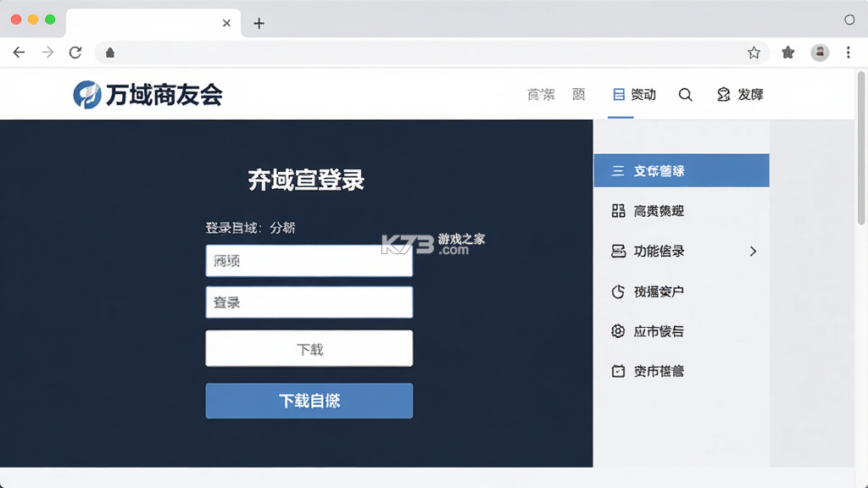This screenshot has width=868, height=488.
Task: Click the 功能倍录 sidebar icon
Action: pyautogui.click(x=618, y=251)
